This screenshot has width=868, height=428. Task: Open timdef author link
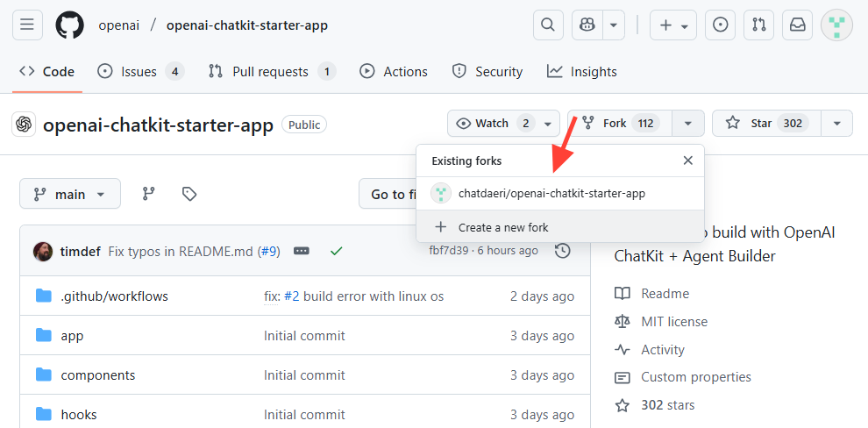(80, 252)
